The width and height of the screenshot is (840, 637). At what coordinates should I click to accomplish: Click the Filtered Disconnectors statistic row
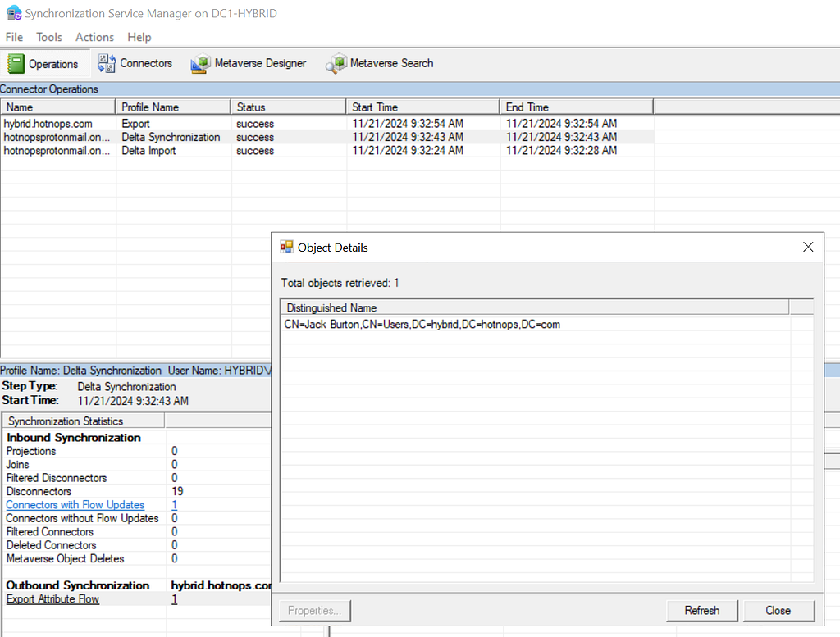[x=137, y=478]
